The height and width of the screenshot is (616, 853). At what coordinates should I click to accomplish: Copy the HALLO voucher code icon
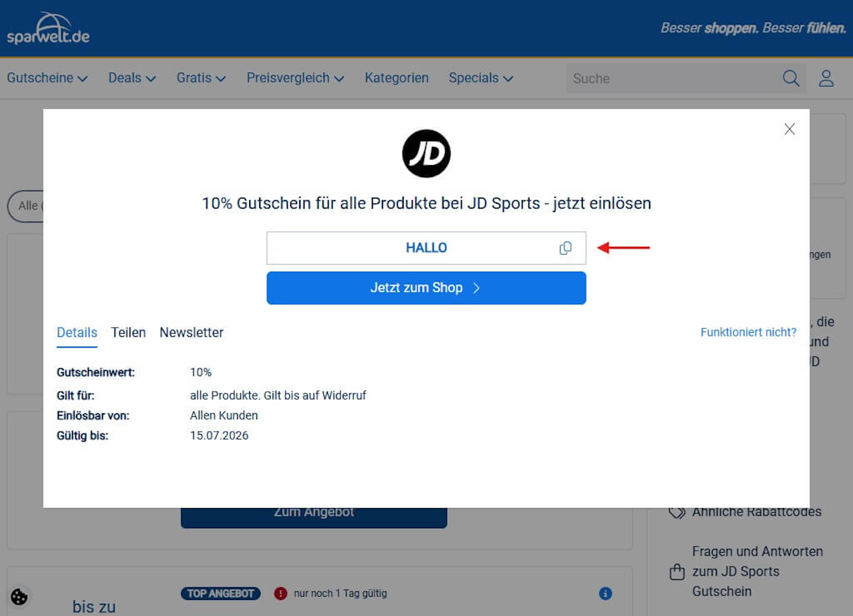(565, 248)
